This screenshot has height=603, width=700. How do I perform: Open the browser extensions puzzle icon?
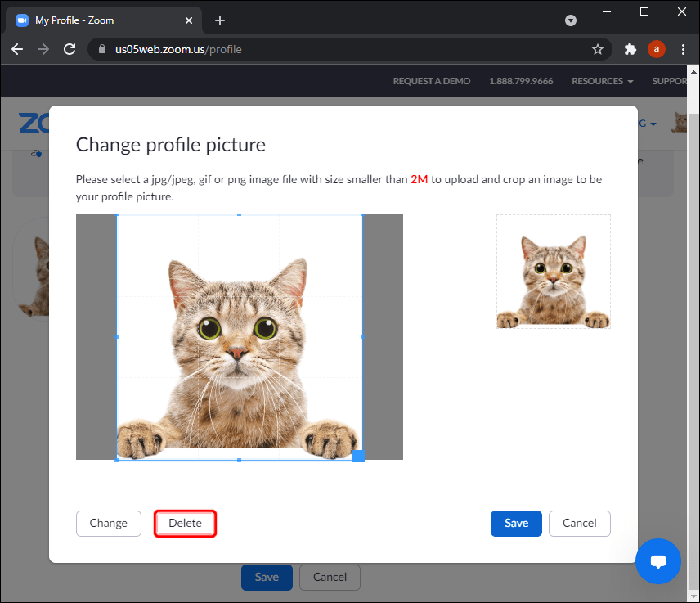(630, 49)
